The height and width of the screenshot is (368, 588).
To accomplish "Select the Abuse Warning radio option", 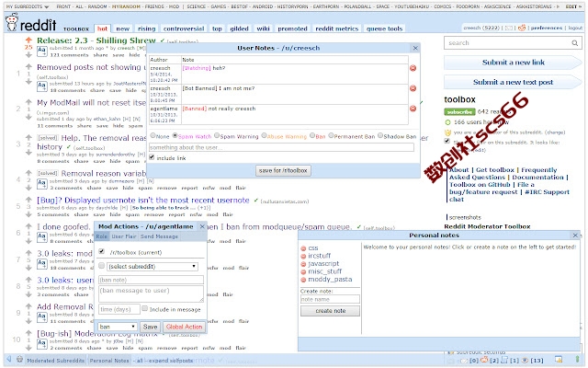I will [264, 135].
